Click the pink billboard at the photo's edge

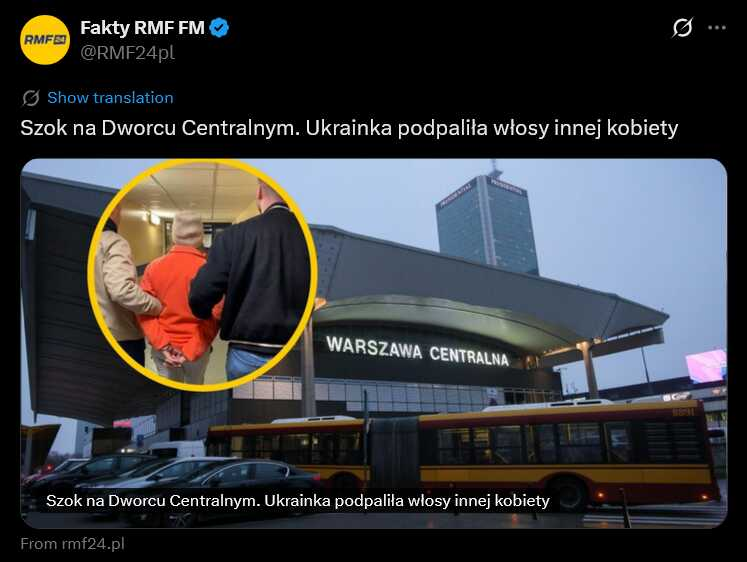(706, 365)
